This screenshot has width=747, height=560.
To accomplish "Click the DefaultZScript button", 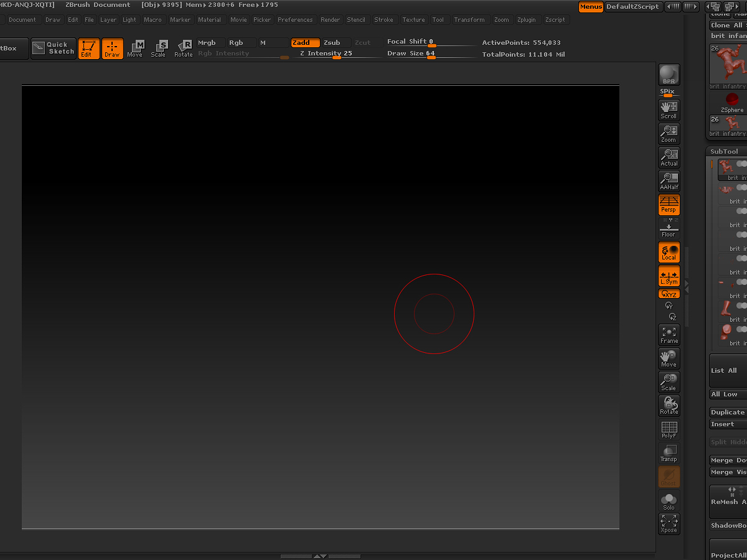I will tap(632, 7).
